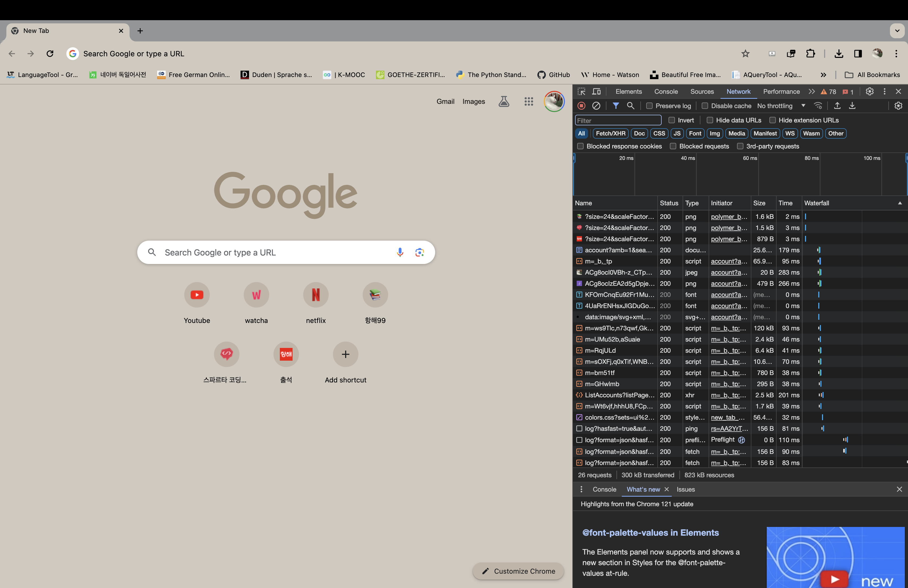Image resolution: width=908 pixels, height=588 pixels.
Task: Stop recording the network log
Action: click(x=581, y=106)
